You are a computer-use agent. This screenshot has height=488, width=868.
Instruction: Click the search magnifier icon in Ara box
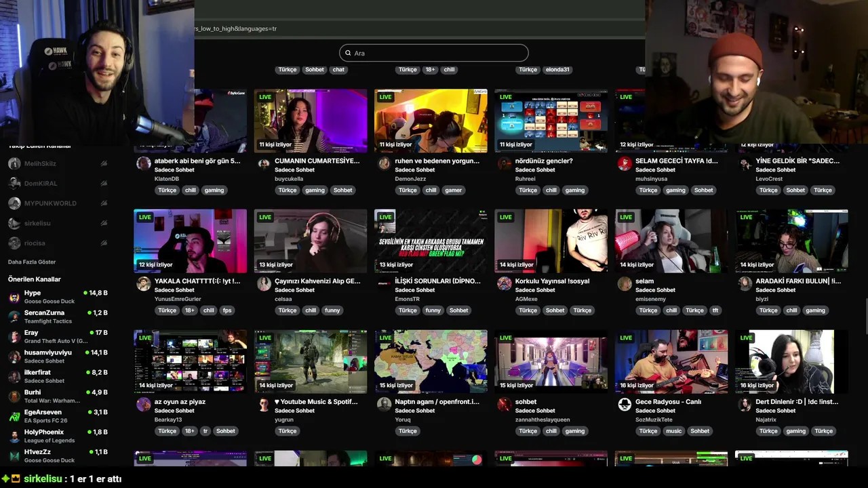coord(348,53)
